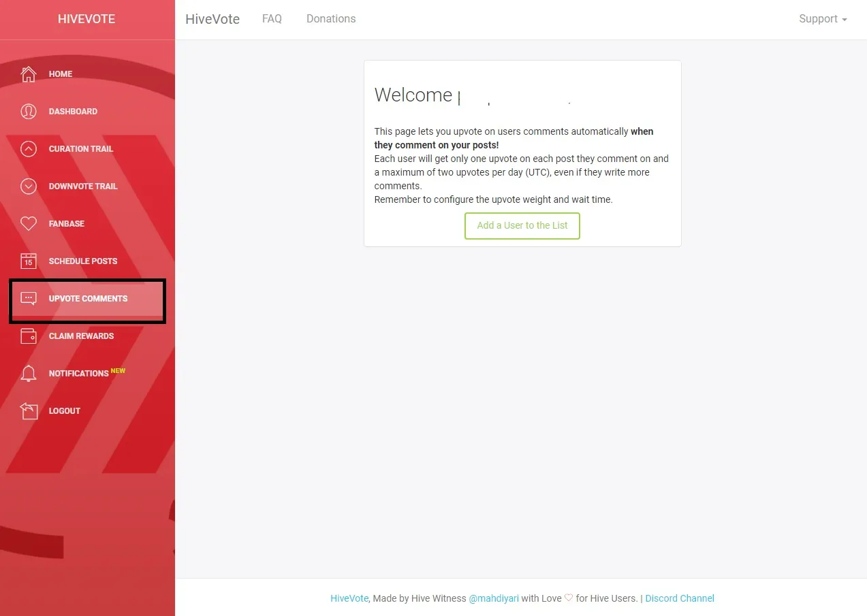Click the Curation Trail up-arrow icon
The width and height of the screenshot is (867, 616).
29,149
